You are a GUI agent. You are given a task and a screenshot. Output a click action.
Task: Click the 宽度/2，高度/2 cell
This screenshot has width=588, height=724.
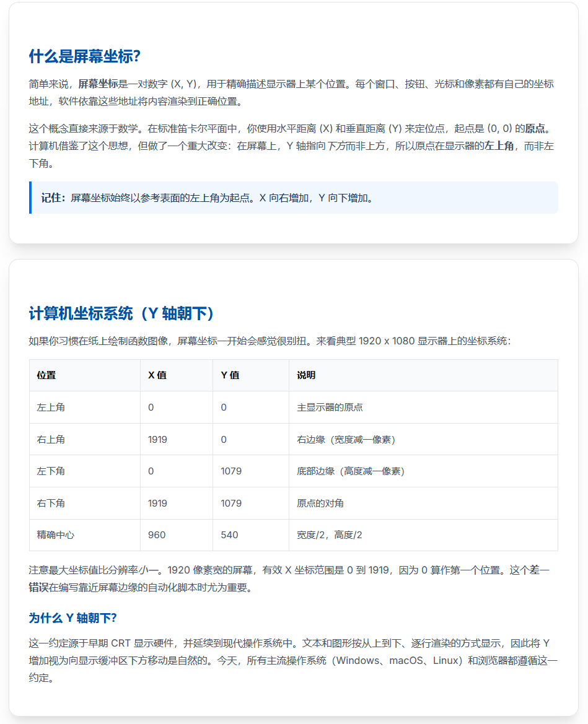[423, 534]
